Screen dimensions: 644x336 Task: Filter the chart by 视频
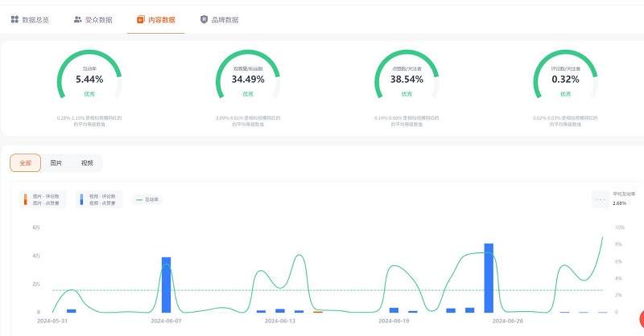coord(87,162)
